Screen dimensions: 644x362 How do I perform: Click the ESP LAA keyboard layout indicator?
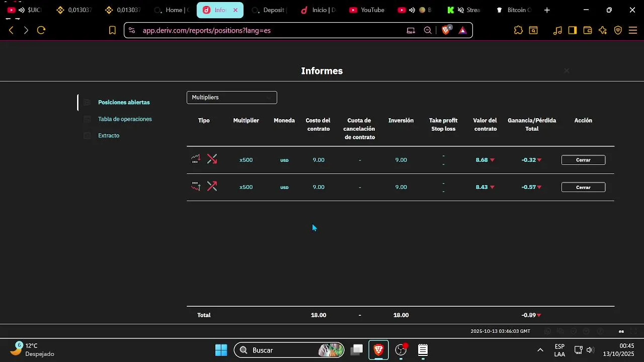pyautogui.click(x=559, y=350)
